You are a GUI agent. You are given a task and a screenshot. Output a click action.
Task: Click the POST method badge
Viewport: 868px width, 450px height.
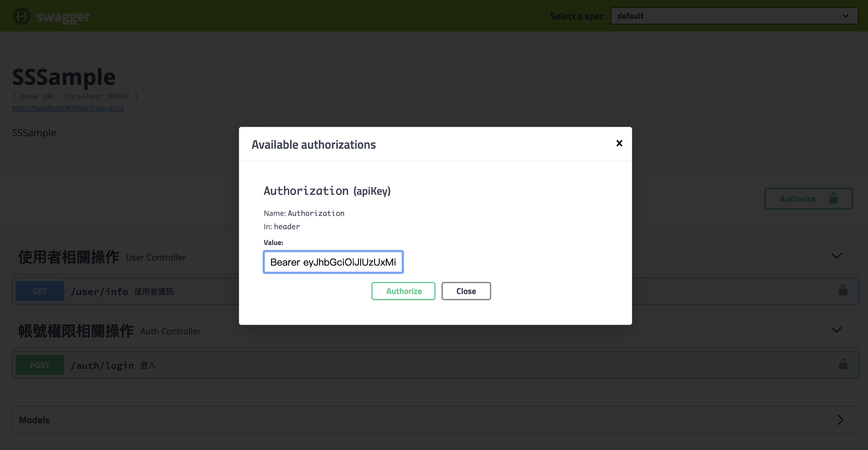click(x=40, y=365)
